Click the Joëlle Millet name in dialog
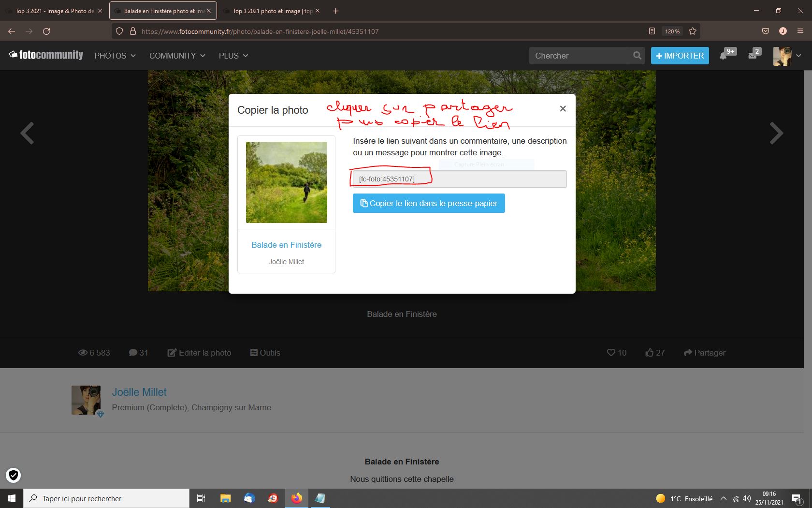Screen dimensions: 812x508 (x=287, y=262)
